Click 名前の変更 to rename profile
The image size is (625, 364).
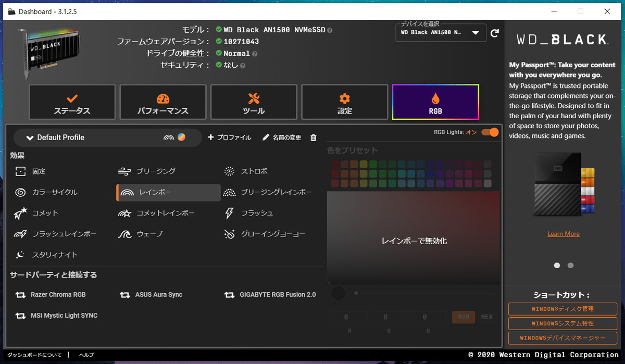click(x=282, y=137)
